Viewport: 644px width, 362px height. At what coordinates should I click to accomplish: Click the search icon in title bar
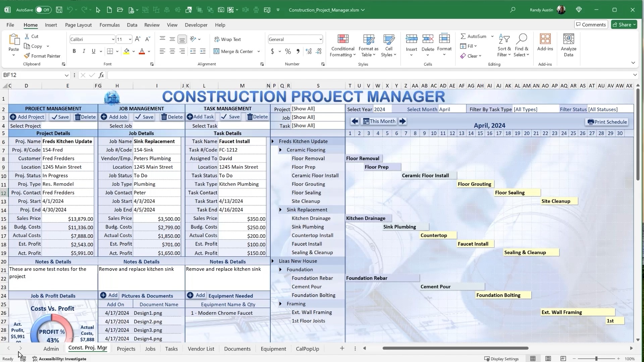tap(513, 10)
